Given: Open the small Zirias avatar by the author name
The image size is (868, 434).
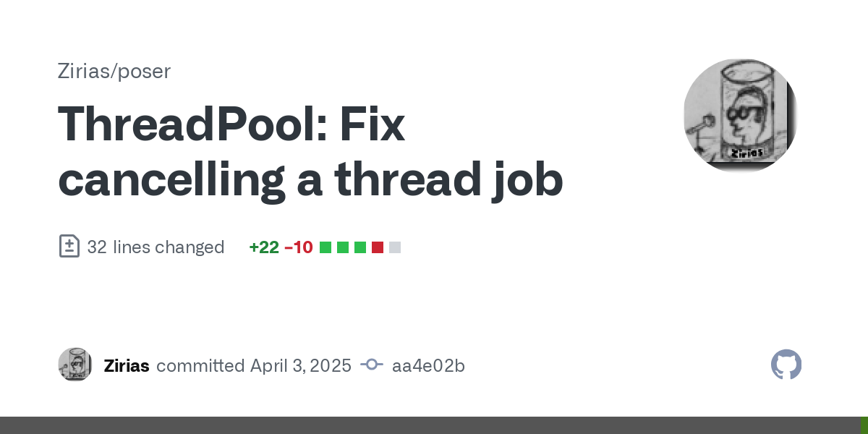Looking at the screenshot, I should [x=75, y=365].
